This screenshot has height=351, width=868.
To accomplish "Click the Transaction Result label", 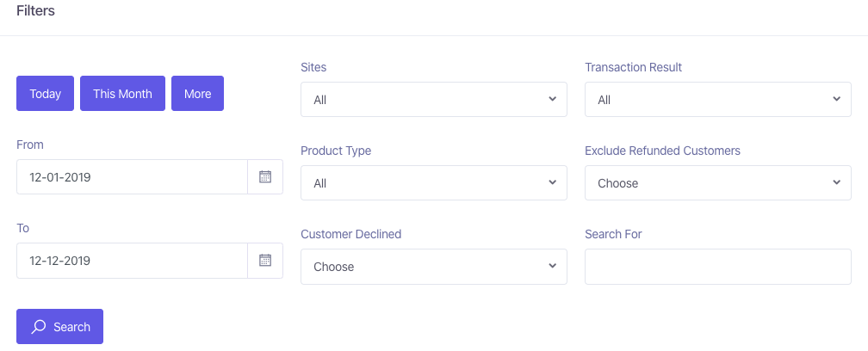I will click(x=633, y=67).
